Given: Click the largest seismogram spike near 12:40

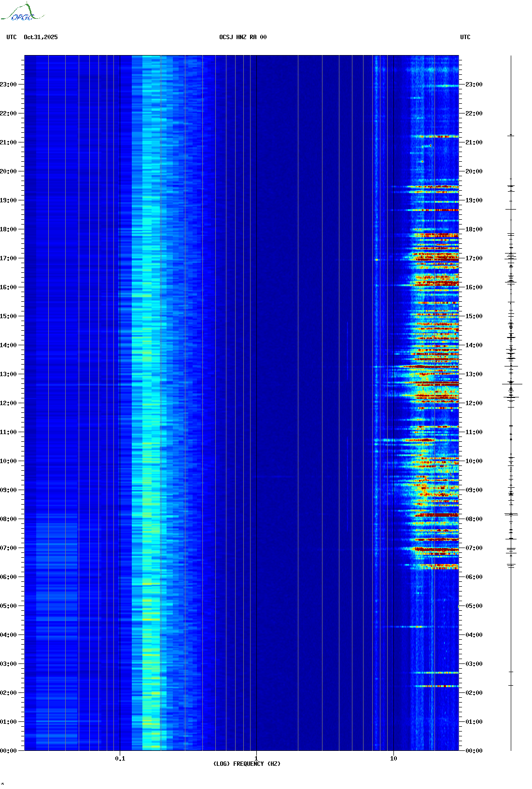Looking at the screenshot, I should [x=511, y=384].
